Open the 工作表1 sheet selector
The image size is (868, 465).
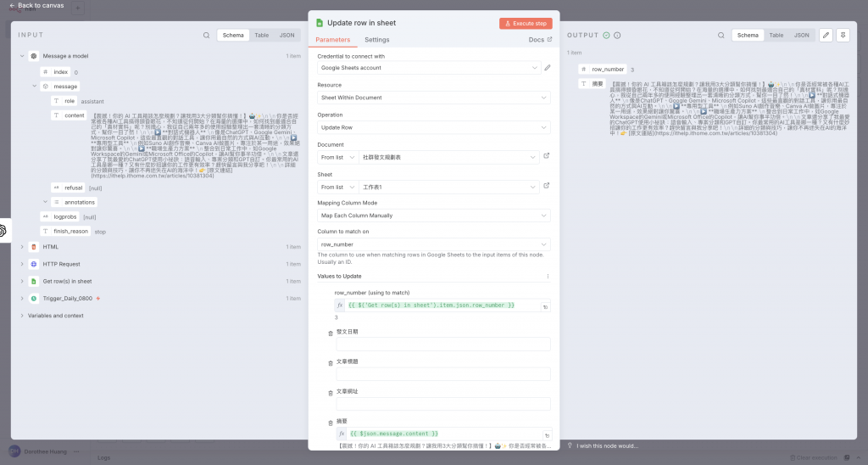pyautogui.click(x=449, y=188)
